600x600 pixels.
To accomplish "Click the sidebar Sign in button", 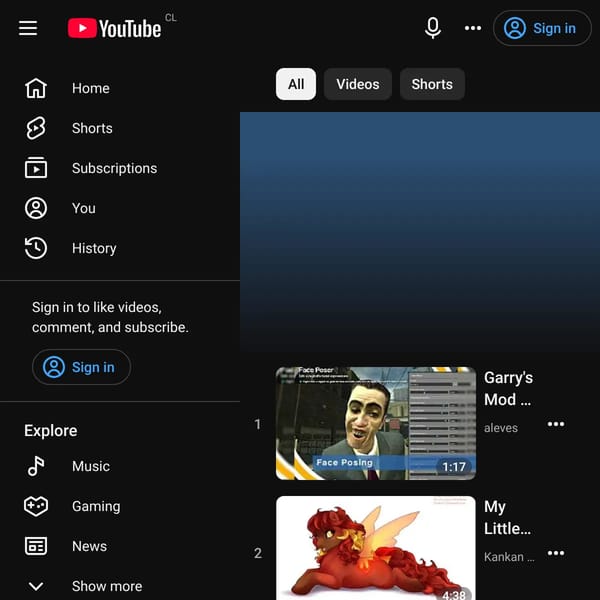I will tap(82, 367).
